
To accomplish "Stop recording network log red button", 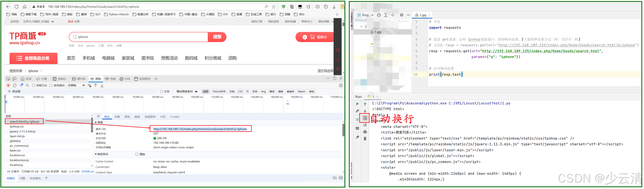I will (8, 85).
